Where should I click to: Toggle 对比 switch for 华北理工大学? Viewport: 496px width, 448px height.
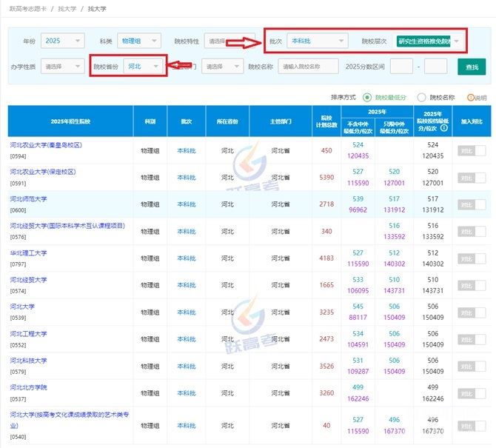(472, 258)
